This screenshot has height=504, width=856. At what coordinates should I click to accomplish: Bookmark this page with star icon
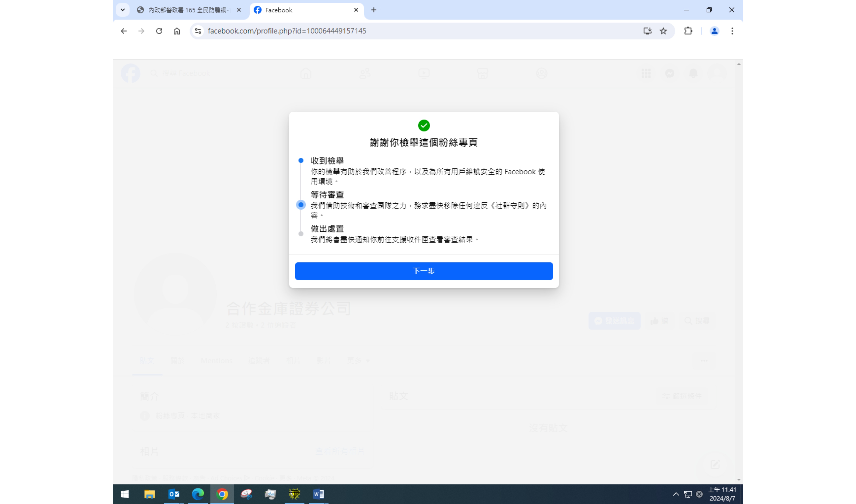click(663, 31)
